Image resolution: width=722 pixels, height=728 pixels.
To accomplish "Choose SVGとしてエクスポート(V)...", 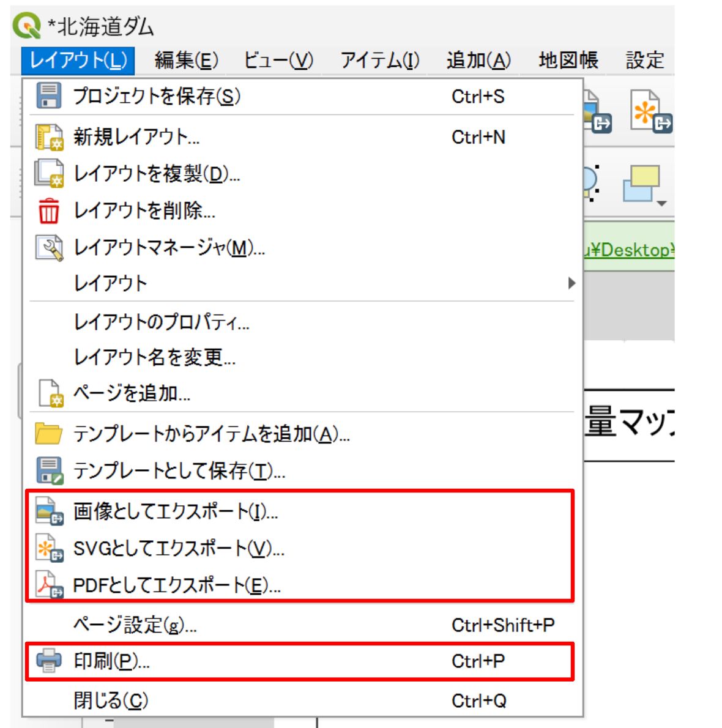I will (302, 548).
